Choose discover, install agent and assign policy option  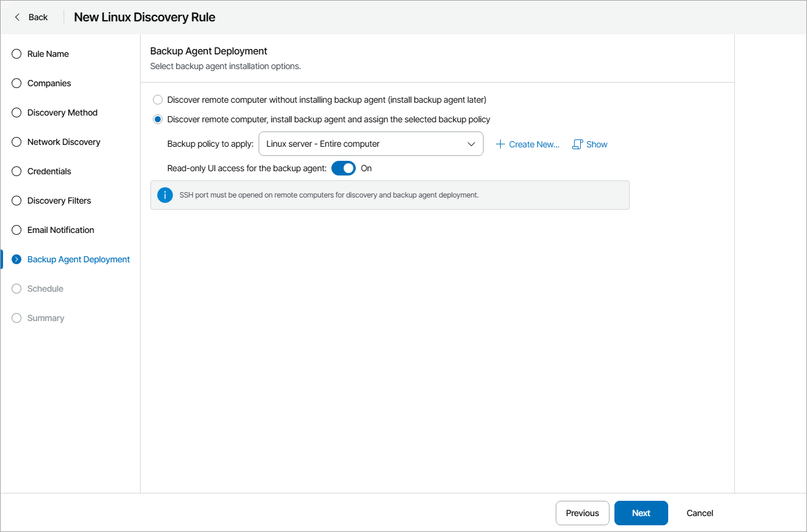click(x=158, y=119)
